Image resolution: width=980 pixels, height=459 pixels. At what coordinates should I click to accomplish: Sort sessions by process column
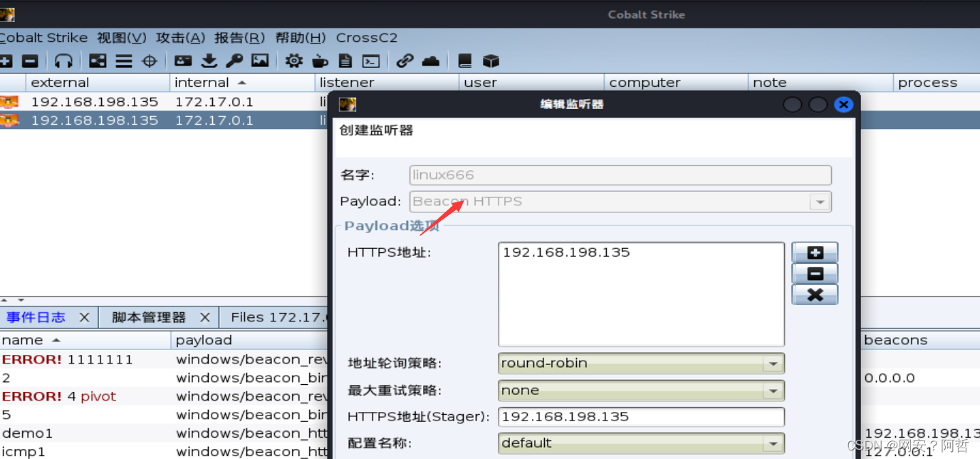point(937,83)
